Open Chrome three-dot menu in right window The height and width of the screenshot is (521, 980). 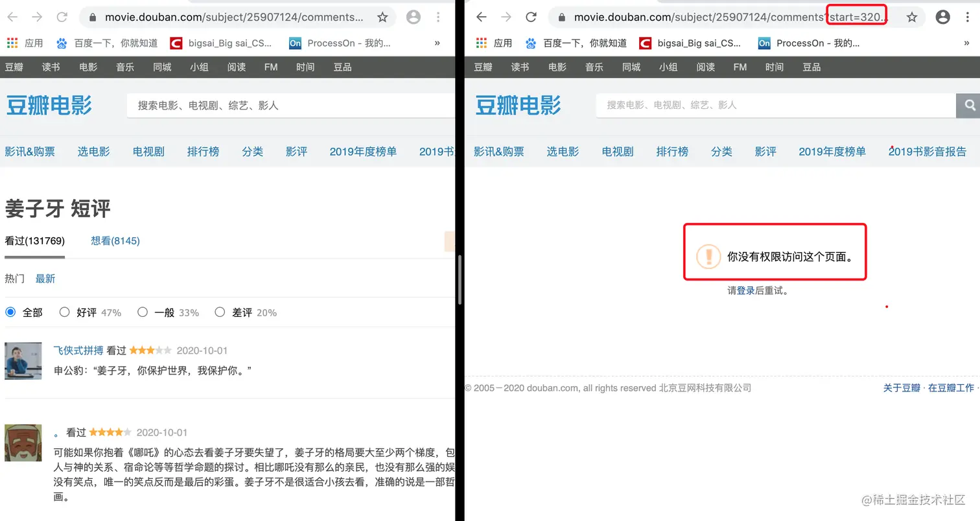coord(968,17)
